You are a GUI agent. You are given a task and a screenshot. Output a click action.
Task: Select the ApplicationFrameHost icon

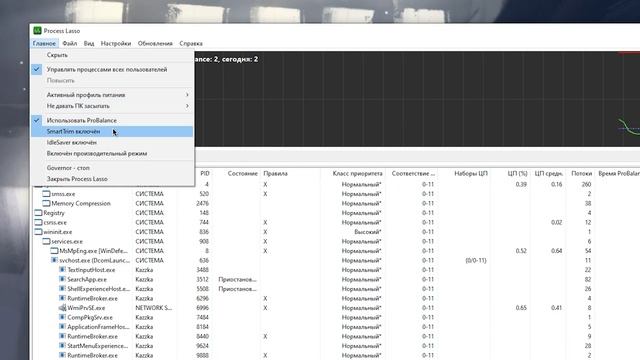click(x=62, y=327)
